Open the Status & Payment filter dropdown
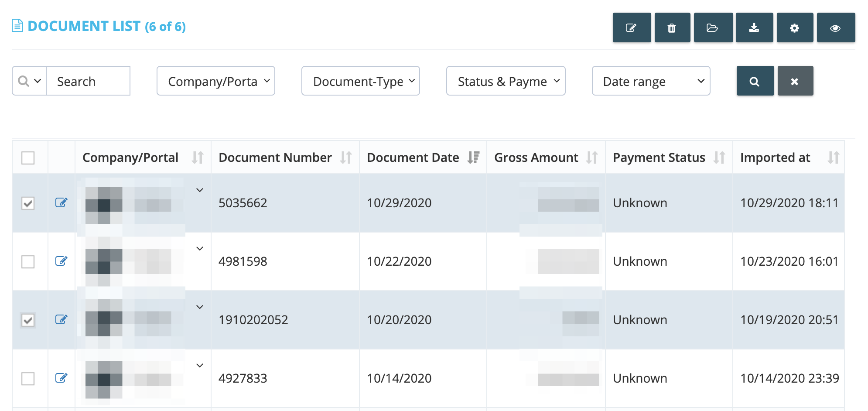 (506, 81)
